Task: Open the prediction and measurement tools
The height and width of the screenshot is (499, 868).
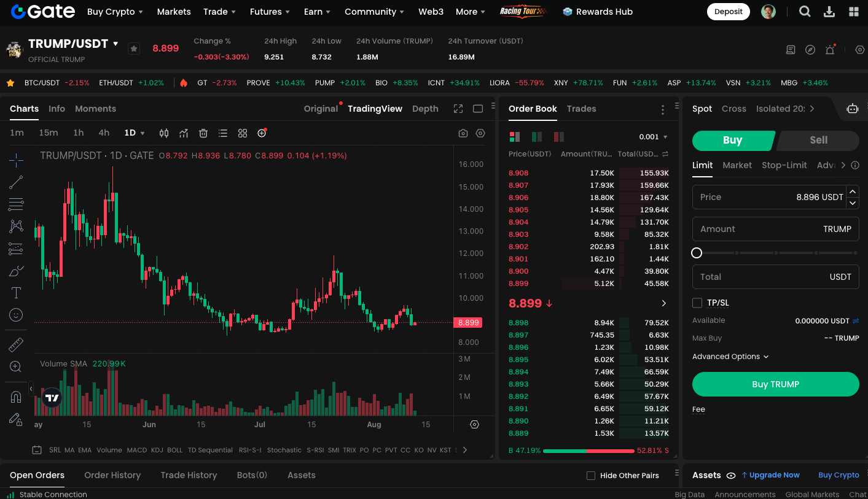Action: pyautogui.click(x=16, y=249)
